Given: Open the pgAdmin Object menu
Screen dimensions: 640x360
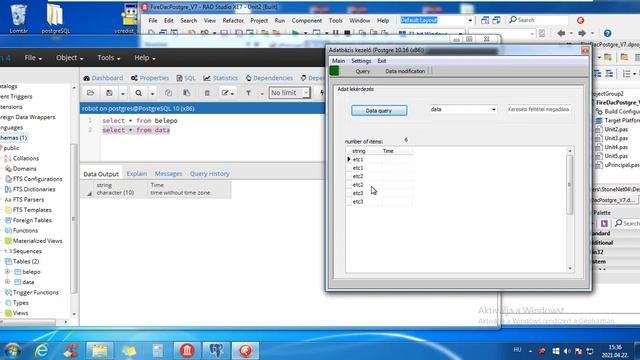Looking at the screenshot, I should [69, 58].
